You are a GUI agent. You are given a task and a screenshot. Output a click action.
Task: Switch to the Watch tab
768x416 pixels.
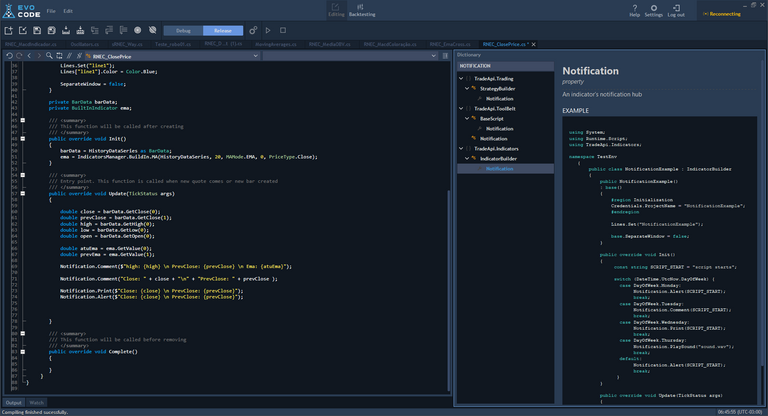click(x=37, y=402)
